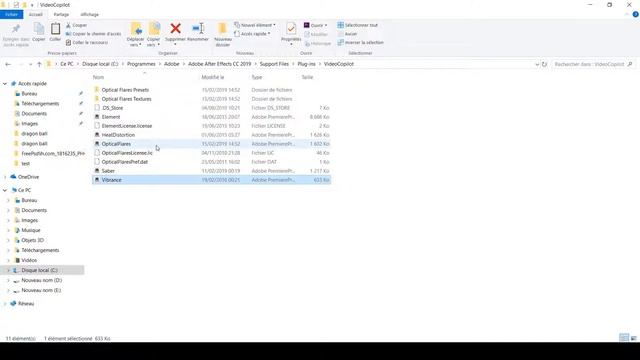Select the OpticalFlaresPref.dat file
Screen dimensions: 640x360
211,162
